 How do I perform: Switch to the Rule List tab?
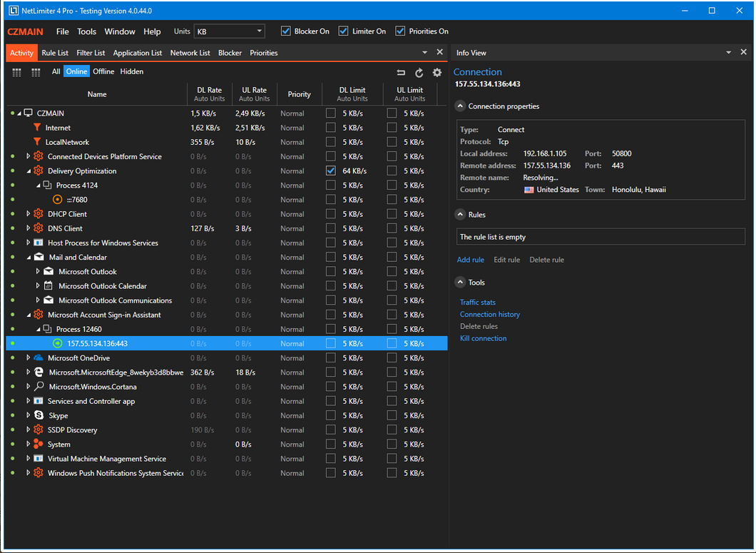point(55,53)
